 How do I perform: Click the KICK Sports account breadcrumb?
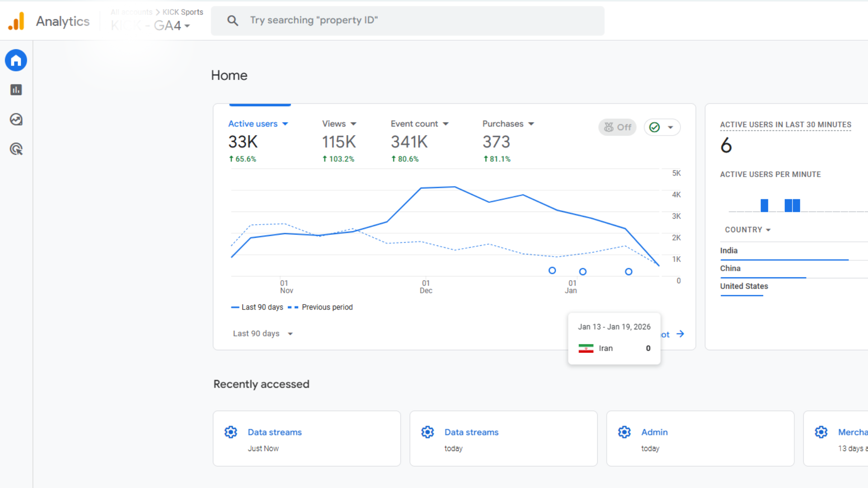click(183, 12)
